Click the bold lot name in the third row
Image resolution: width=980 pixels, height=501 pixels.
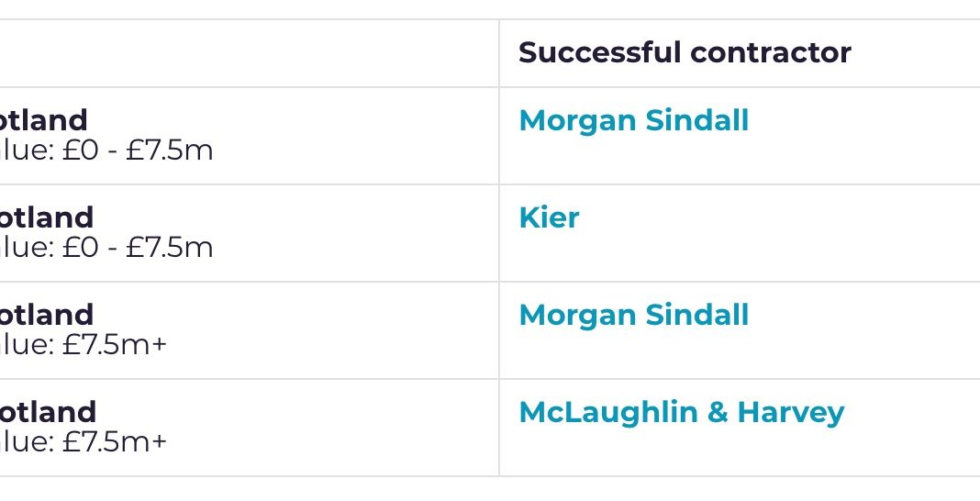[46, 315]
